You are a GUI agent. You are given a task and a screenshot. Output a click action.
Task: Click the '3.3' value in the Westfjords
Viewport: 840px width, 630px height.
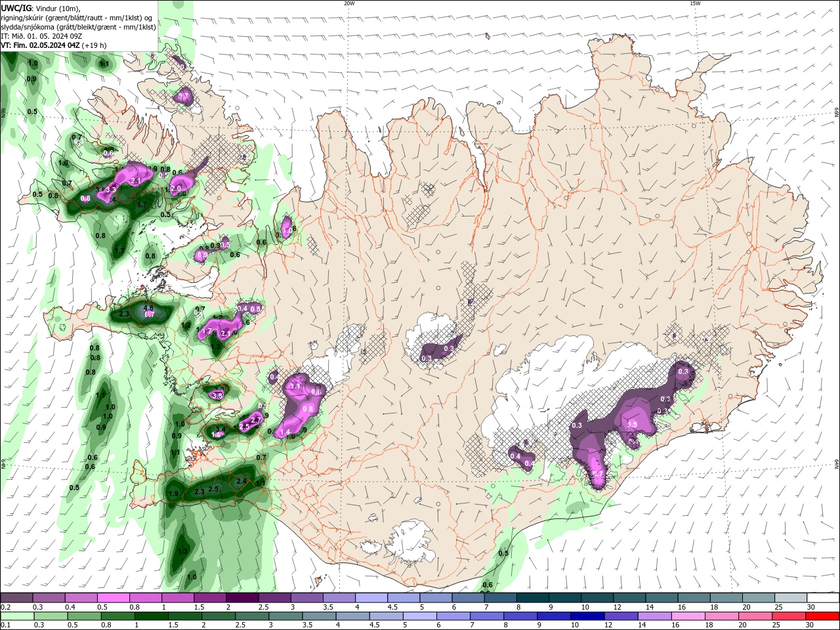111,190
